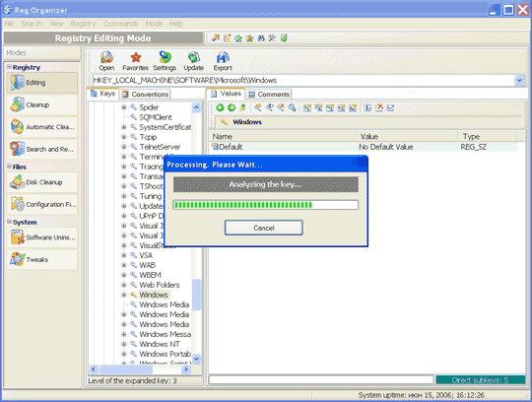Launch the Disk Cleanup tool
The image size is (532, 402).
pyautogui.click(x=41, y=182)
